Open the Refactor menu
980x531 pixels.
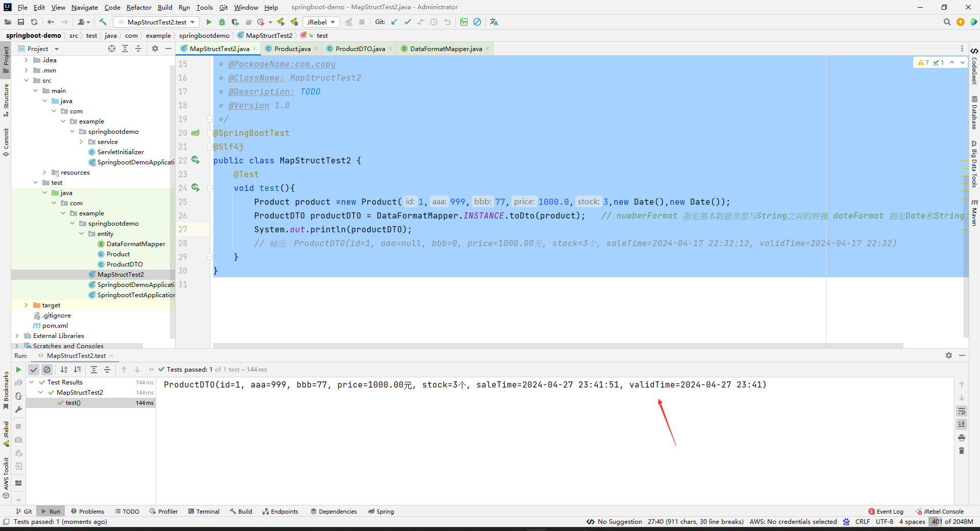(139, 7)
